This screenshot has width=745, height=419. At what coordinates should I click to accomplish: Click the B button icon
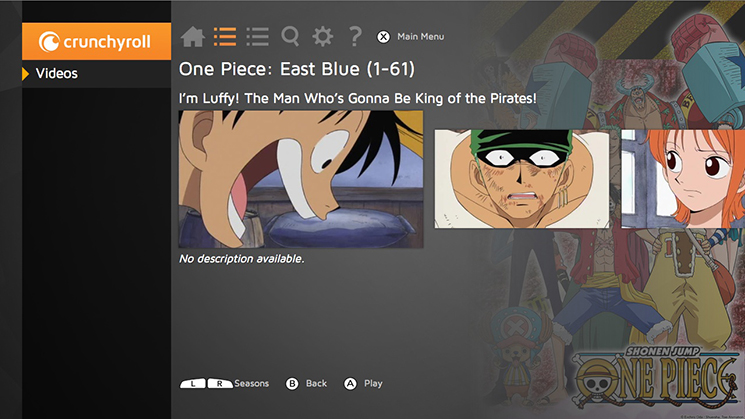click(292, 383)
